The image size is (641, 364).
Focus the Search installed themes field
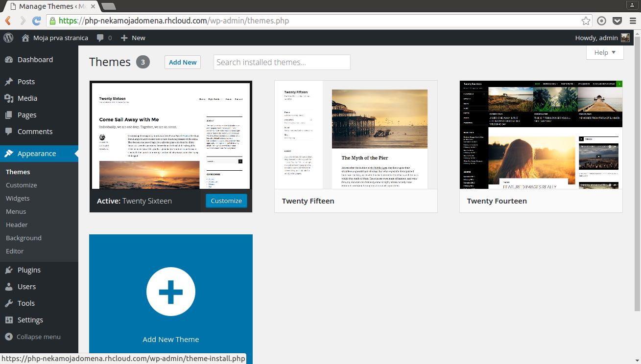tap(282, 62)
